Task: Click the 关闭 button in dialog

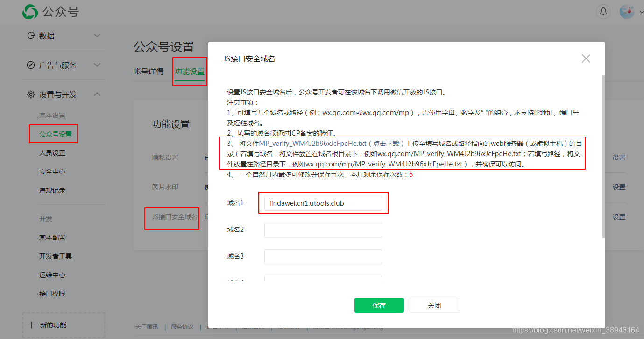Action: click(434, 305)
